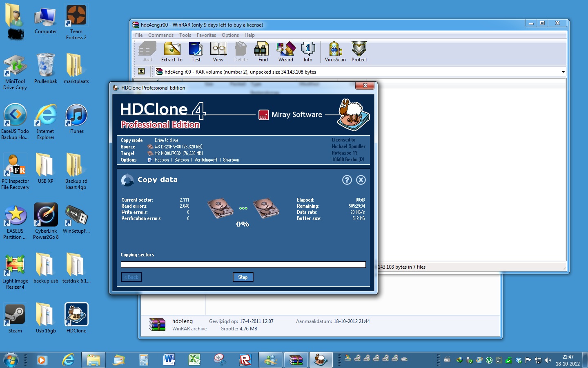Open the Tools menu in WinRAR
588x368 pixels.
[185, 35]
